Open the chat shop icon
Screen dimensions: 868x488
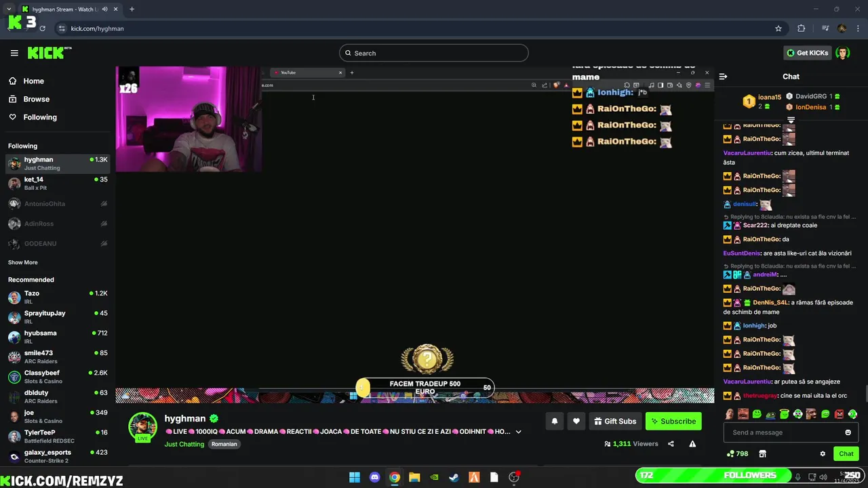(x=762, y=454)
